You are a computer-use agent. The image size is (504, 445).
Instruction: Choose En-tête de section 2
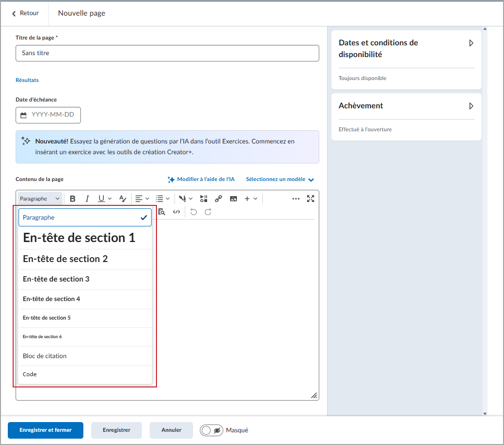[85, 259]
